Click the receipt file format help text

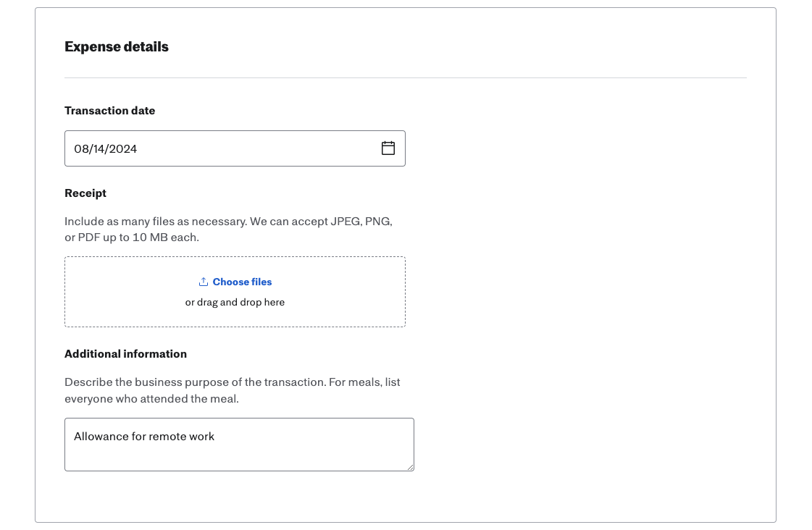(228, 230)
